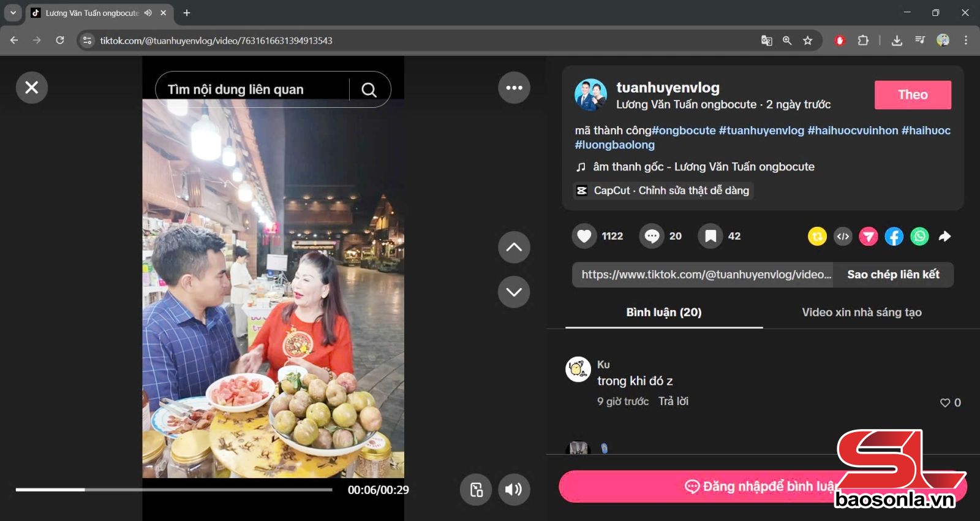Click the Tìm nội dung liên quan search field
980x521 pixels.
click(251, 89)
